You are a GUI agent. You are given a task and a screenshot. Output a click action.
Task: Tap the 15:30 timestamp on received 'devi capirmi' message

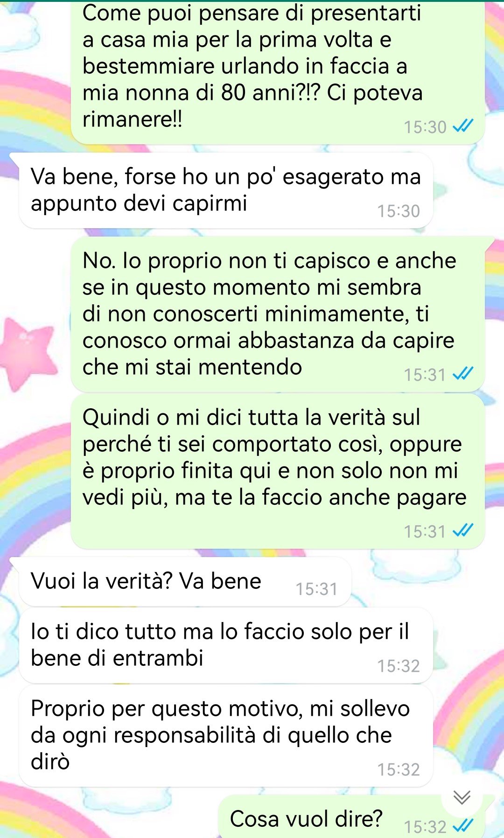399,211
